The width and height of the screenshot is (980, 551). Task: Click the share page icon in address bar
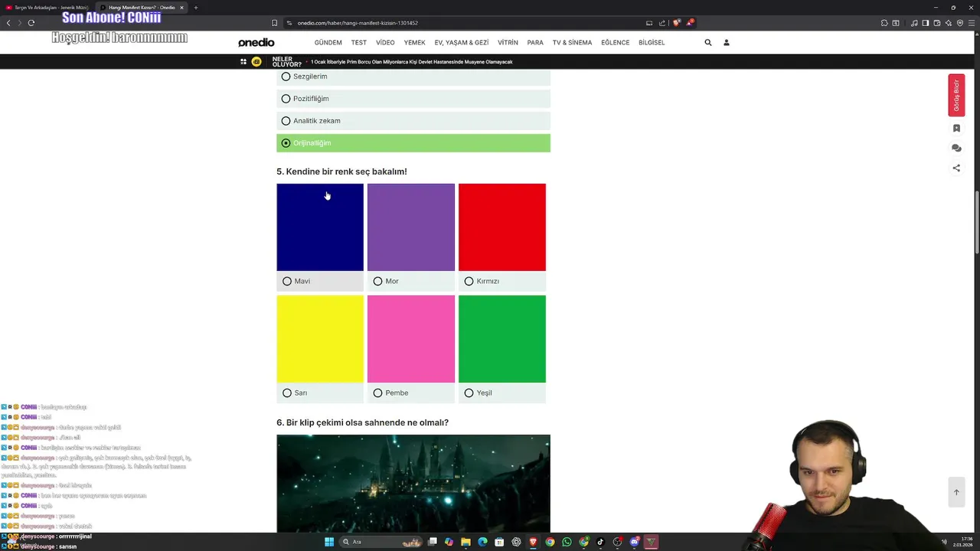tap(662, 23)
